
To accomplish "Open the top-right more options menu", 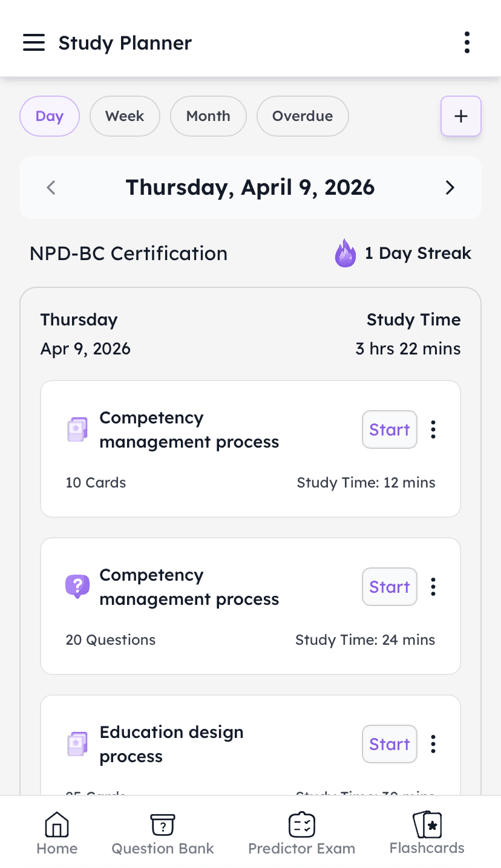I will point(467,43).
